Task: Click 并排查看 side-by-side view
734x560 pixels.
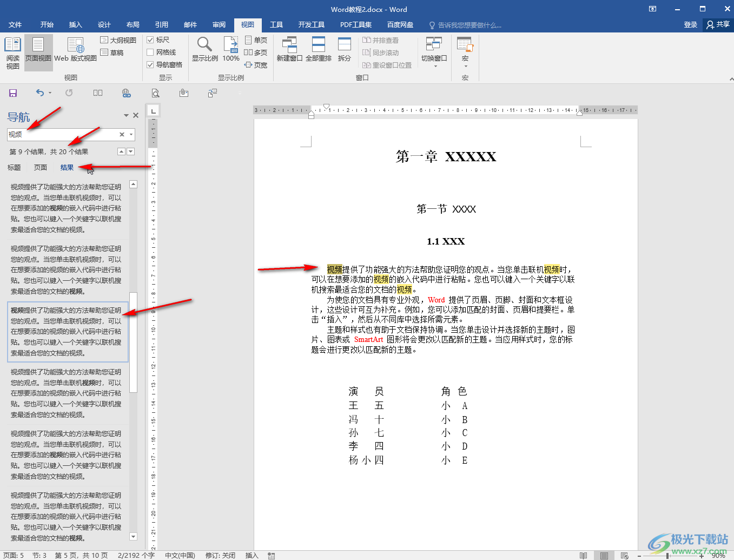Action: (380, 40)
